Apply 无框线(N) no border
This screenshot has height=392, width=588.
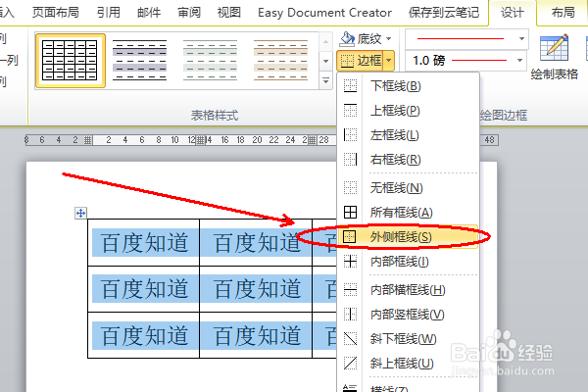(408, 187)
